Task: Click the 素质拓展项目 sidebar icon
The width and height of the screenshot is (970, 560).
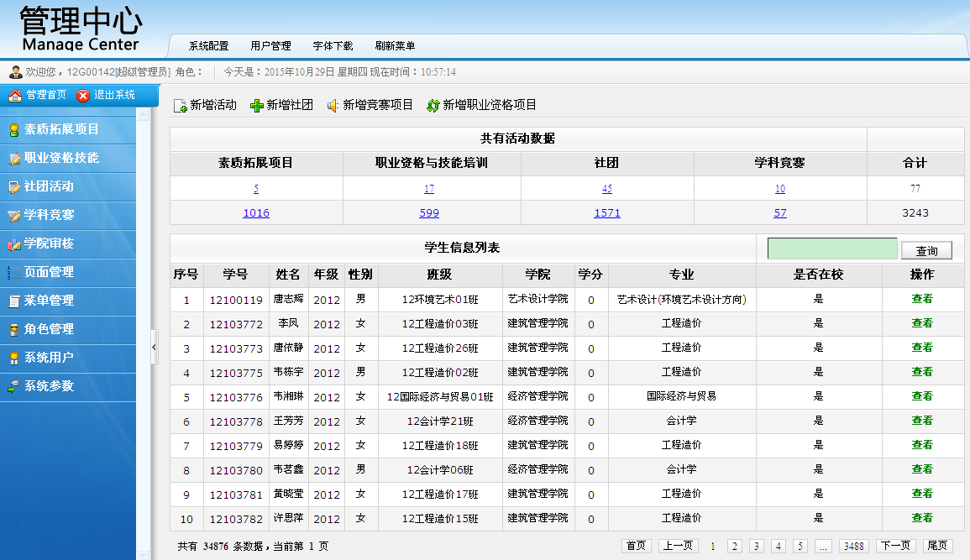Action: click(x=13, y=130)
